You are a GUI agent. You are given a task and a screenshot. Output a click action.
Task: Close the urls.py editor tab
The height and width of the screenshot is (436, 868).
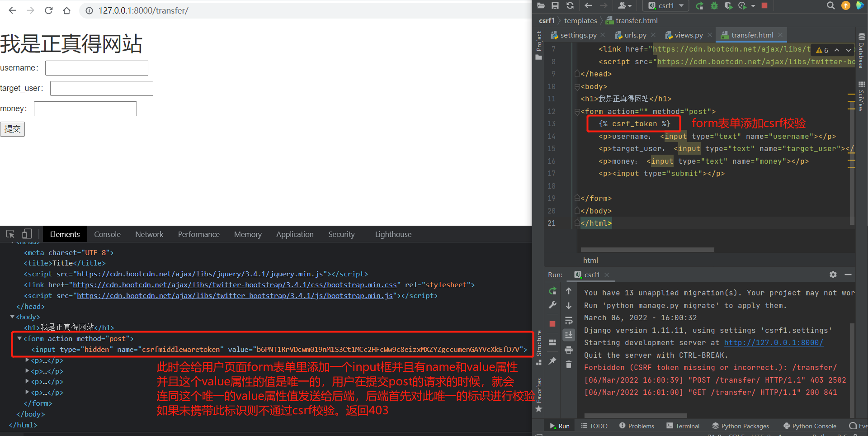(x=653, y=35)
